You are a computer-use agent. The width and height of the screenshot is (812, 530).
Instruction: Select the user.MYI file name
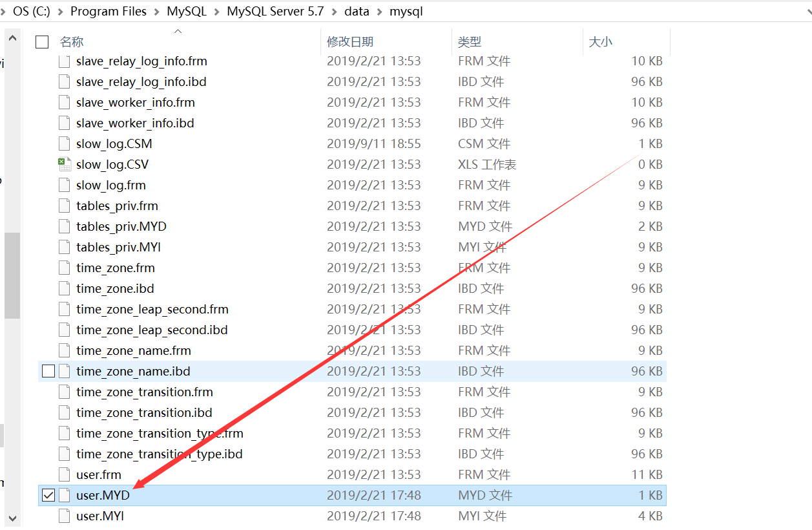click(100, 516)
